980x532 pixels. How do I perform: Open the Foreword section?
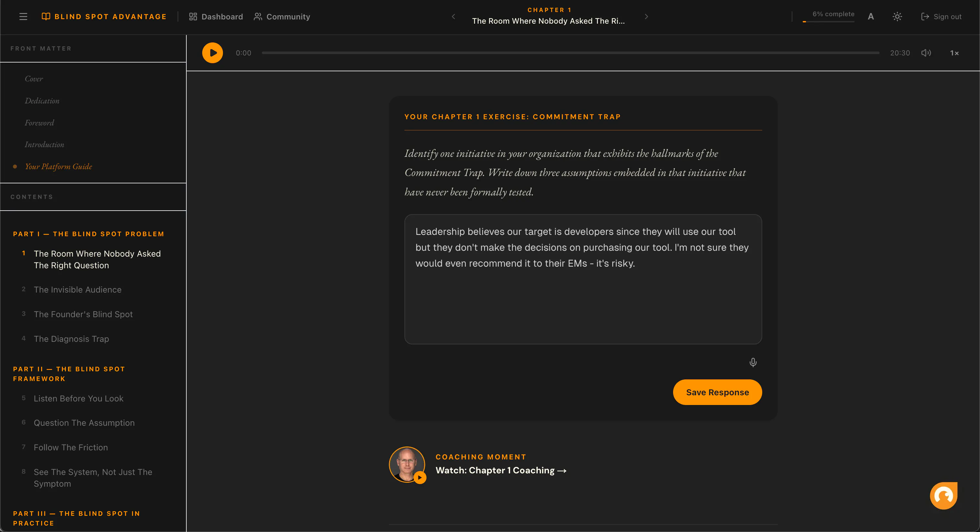[x=39, y=123]
